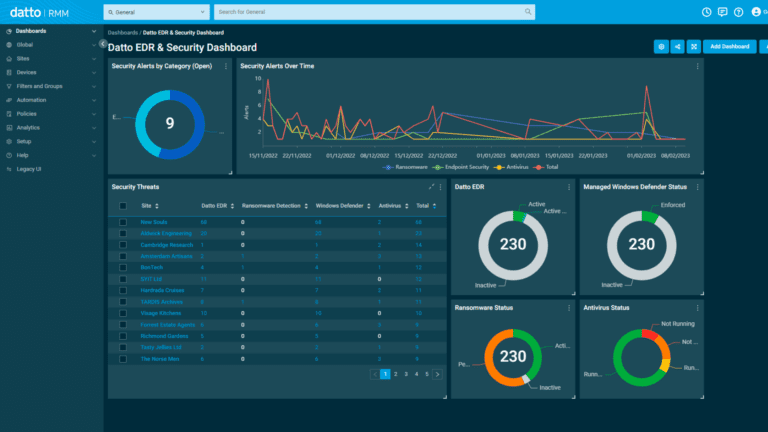The height and width of the screenshot is (432, 768).
Task: Sort table by Total column arrows
Action: [434, 206]
